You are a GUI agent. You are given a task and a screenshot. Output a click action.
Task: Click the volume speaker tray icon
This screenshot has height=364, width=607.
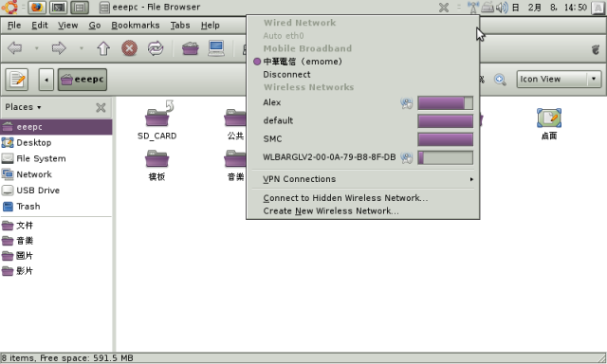[x=502, y=8]
